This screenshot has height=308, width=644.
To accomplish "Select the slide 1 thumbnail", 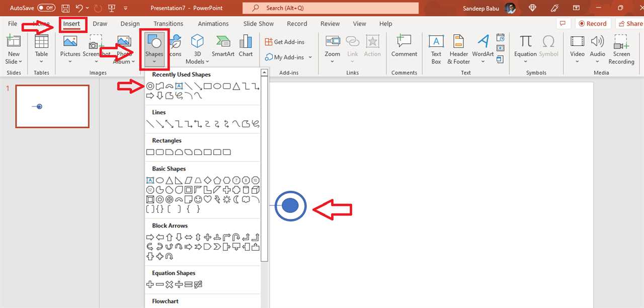I will click(52, 106).
